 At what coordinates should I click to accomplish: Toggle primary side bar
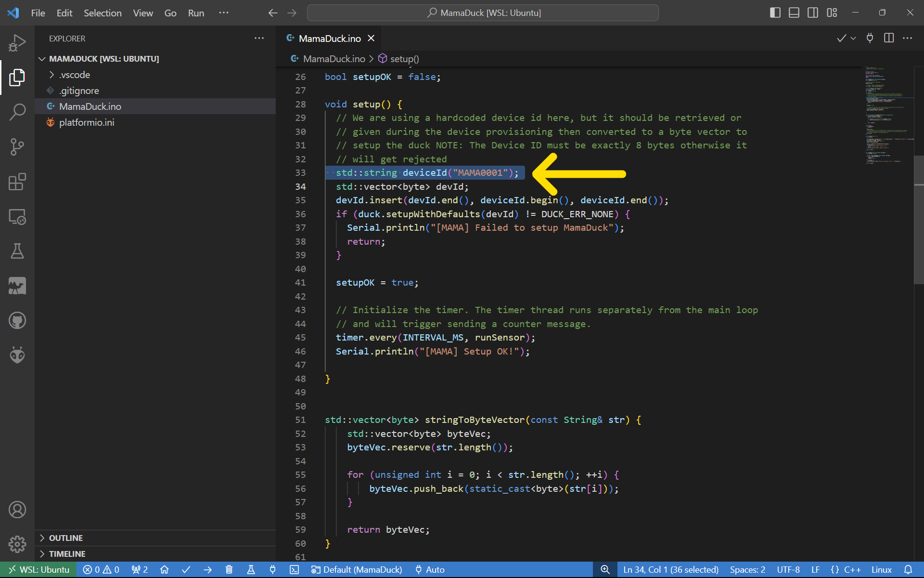tap(775, 13)
